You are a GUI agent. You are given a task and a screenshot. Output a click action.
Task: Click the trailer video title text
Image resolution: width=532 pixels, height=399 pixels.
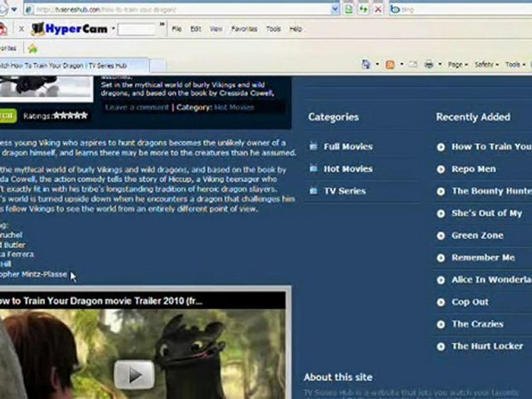[x=101, y=301]
